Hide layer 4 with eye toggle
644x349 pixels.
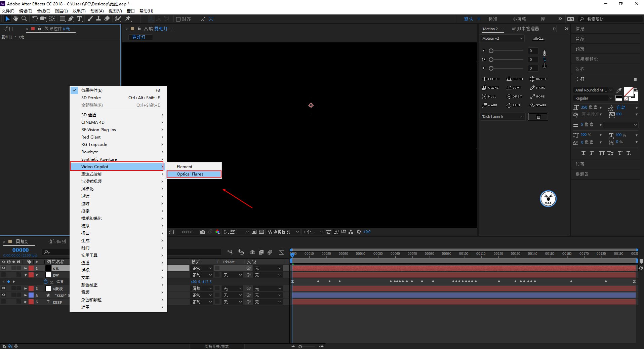[4, 295]
